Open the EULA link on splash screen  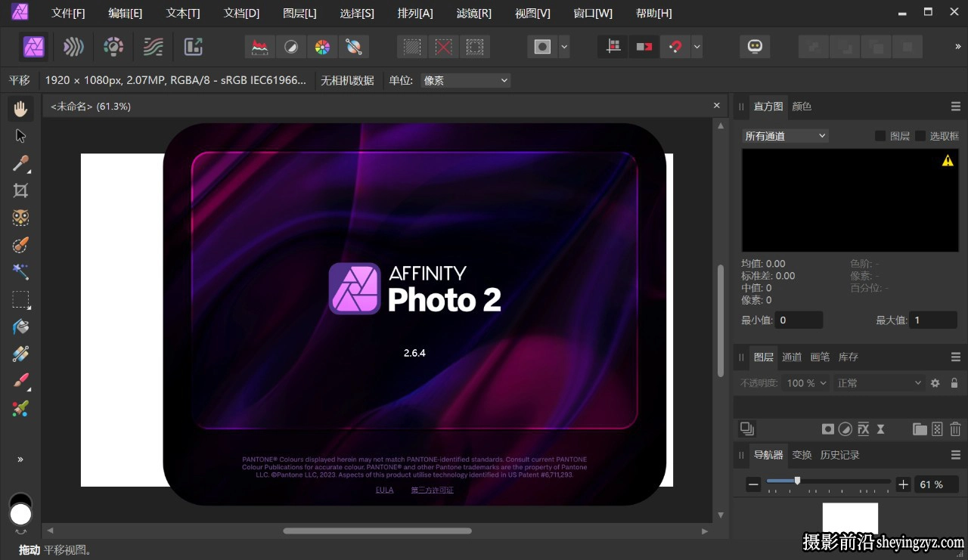click(x=385, y=490)
